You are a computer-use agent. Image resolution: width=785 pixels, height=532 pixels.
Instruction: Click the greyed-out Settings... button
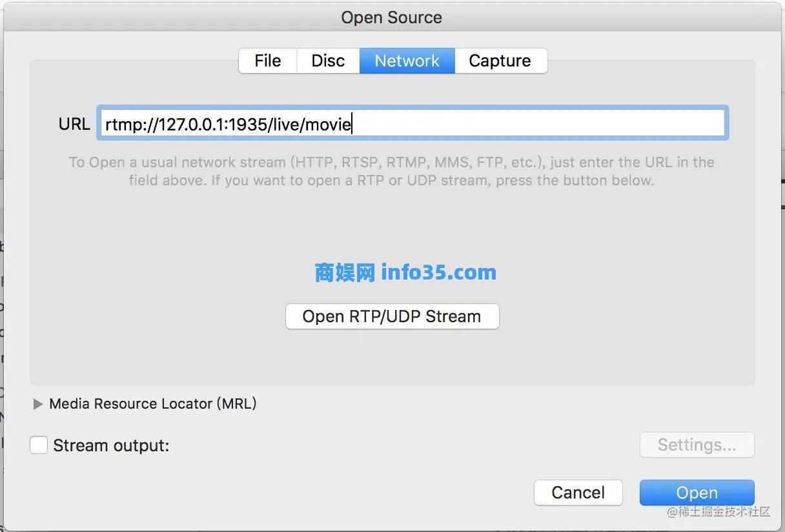[697, 445]
